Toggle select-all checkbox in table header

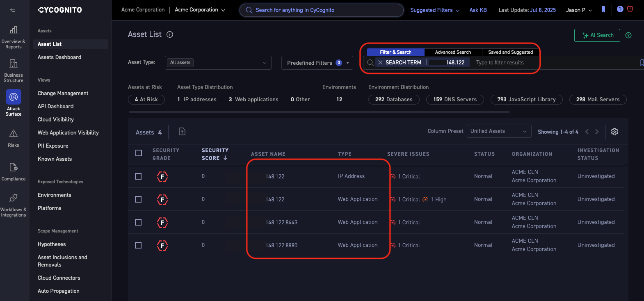click(139, 153)
